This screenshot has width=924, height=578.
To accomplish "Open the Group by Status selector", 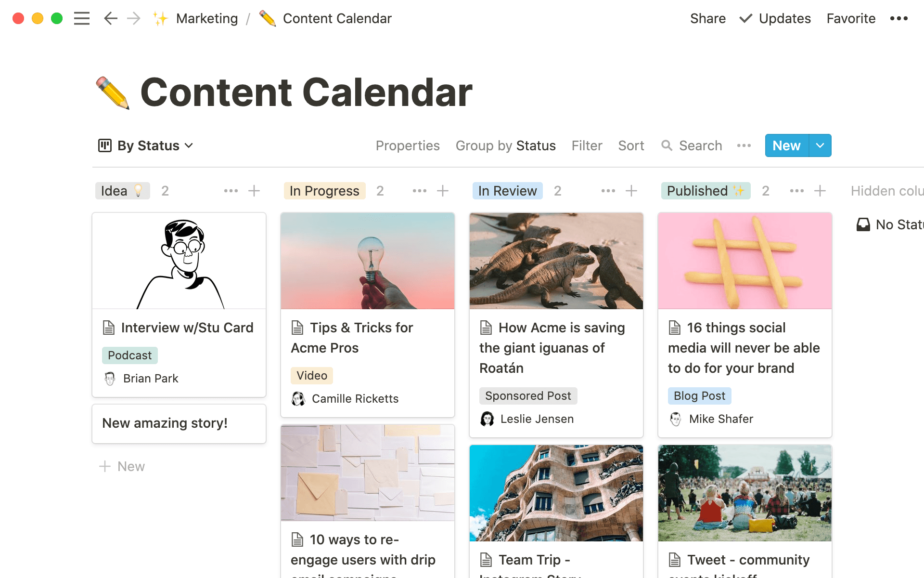I will [505, 145].
